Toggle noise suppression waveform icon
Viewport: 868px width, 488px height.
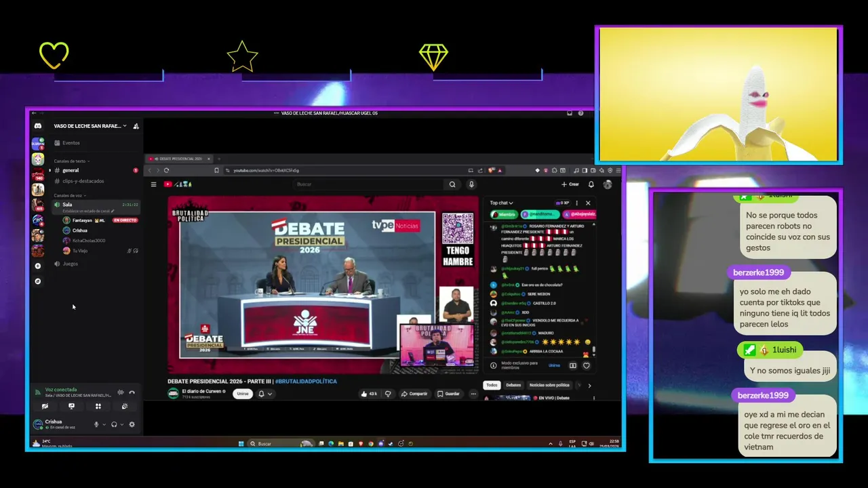[x=121, y=392]
